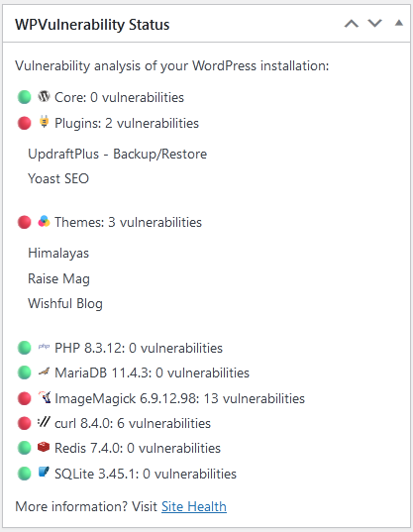413x532 pixels.
Task: Click the ImageMagick wizard icon
Action: point(45,397)
